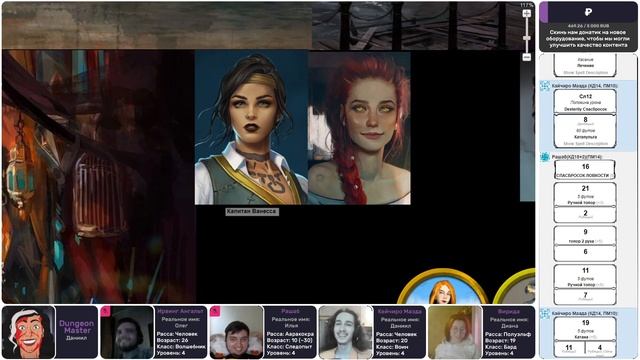
Task: Click the pink icon on Илья's webcam
Action: pyautogui.click(x=215, y=311)
